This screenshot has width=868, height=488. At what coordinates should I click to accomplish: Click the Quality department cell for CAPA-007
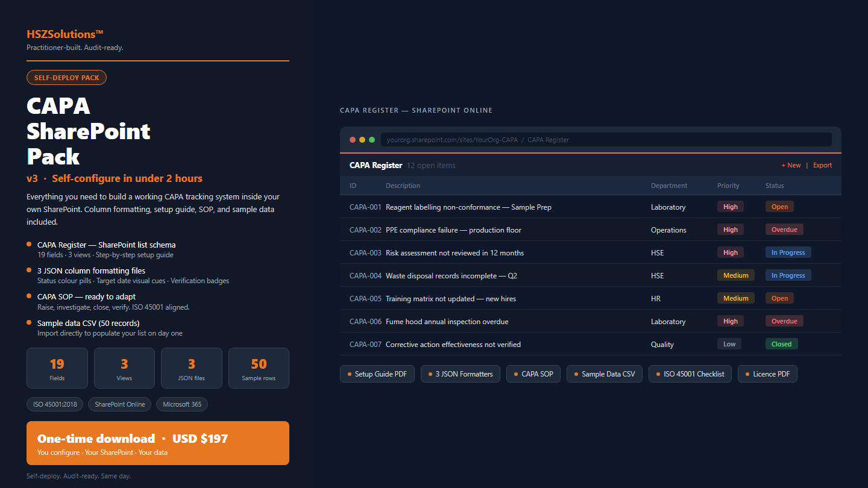[x=662, y=345]
